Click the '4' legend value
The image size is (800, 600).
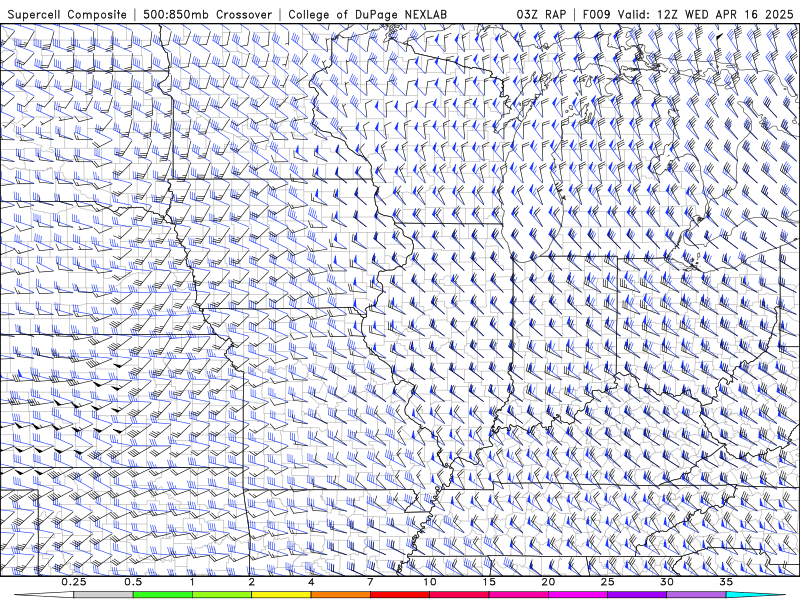[x=311, y=582]
